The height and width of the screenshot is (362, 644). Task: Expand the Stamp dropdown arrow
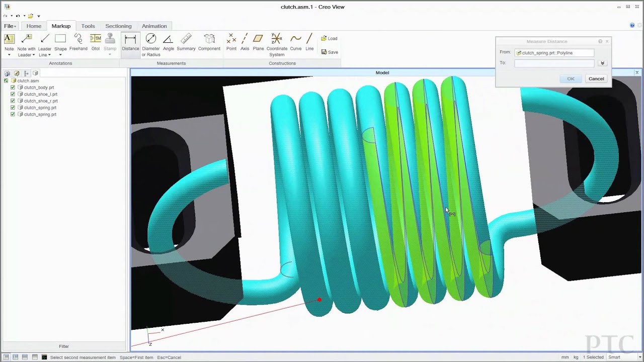pos(110,55)
